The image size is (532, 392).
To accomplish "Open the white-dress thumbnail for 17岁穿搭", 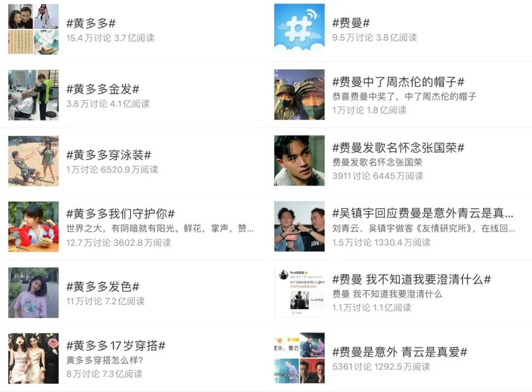I will point(33,359).
